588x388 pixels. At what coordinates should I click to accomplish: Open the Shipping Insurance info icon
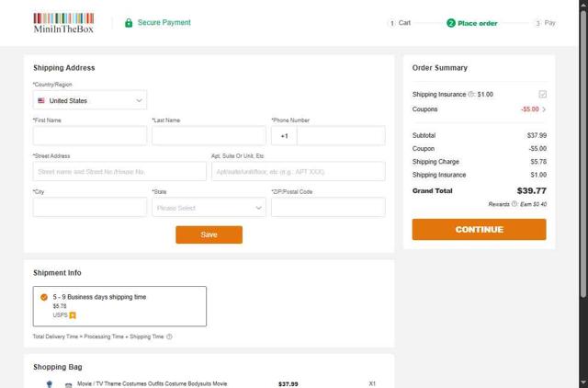[x=471, y=94]
